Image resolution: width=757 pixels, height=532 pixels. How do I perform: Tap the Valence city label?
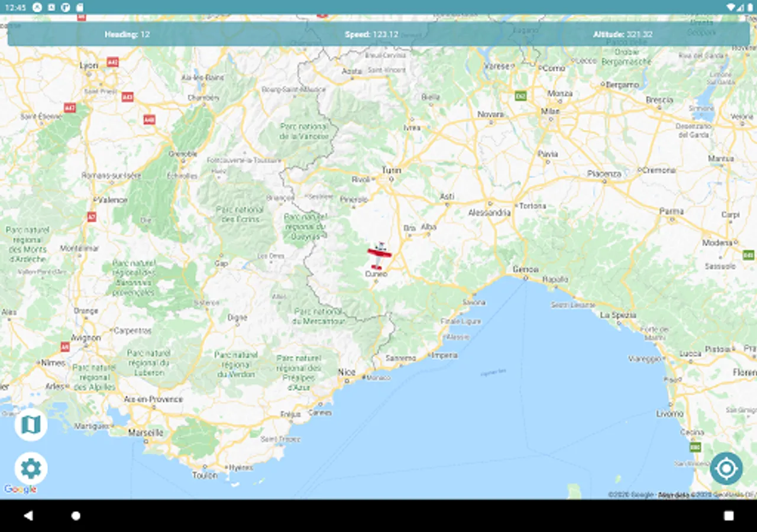(x=112, y=200)
